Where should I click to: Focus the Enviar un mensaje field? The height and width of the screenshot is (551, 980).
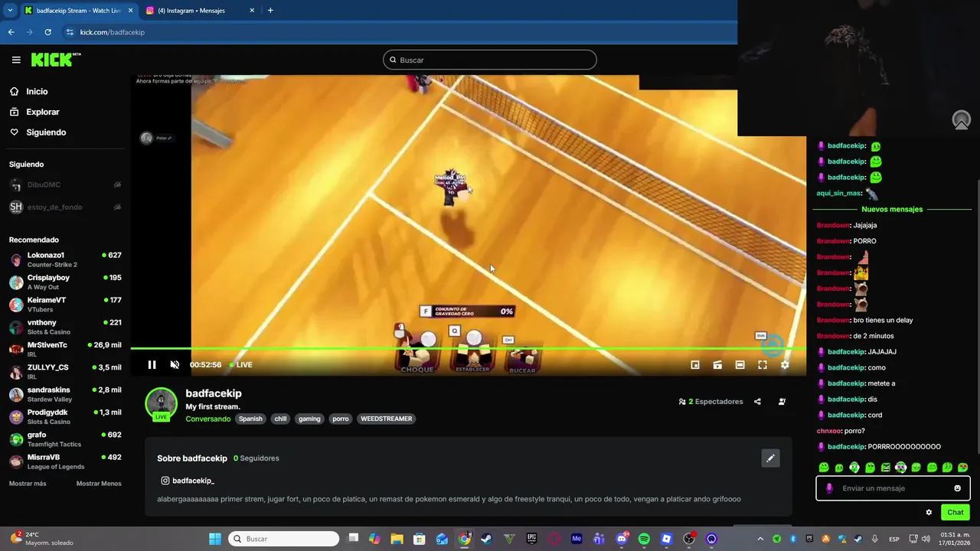coord(893,488)
